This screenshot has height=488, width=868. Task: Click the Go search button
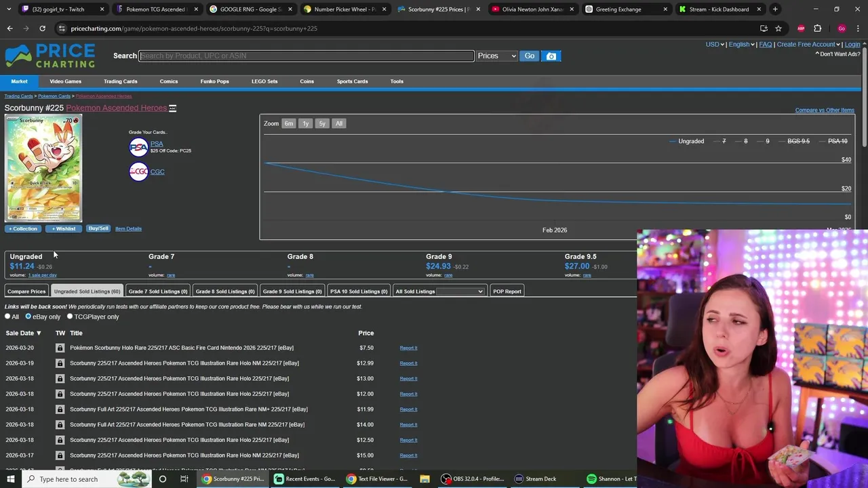(530, 56)
